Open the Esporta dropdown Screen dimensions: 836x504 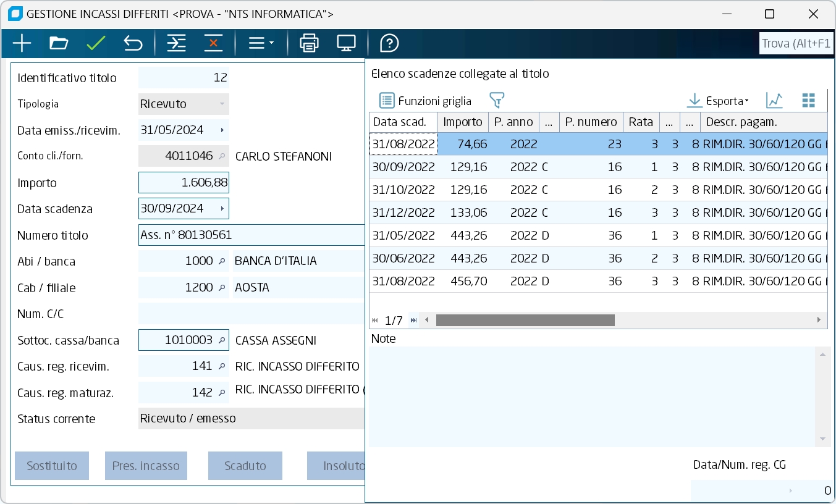(718, 101)
